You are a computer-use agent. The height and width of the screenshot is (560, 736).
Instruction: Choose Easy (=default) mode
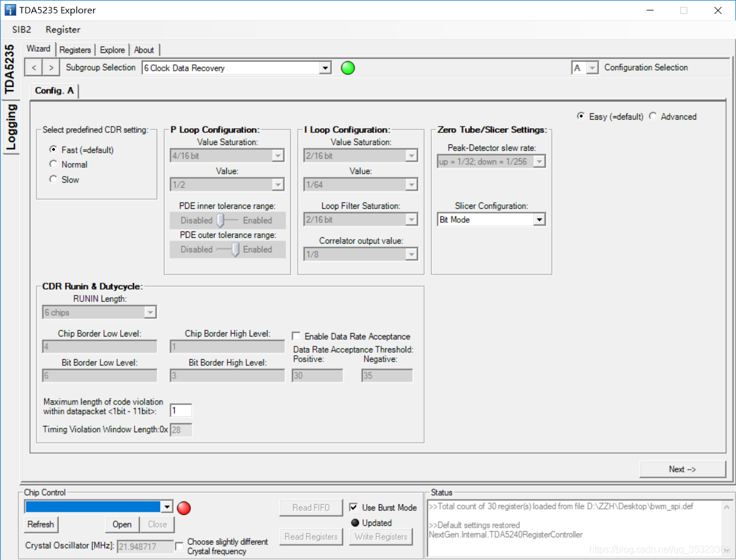pos(580,116)
